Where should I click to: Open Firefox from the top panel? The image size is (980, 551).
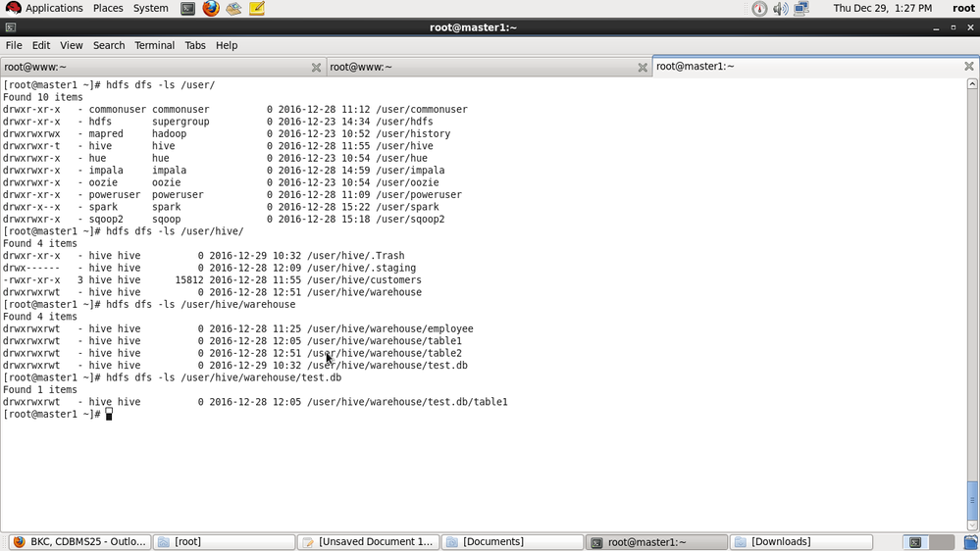tap(211, 8)
